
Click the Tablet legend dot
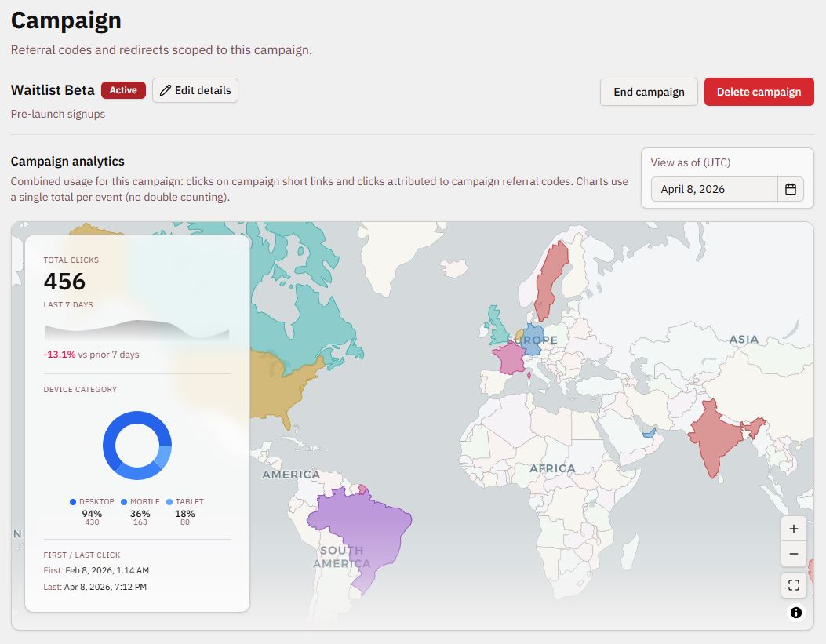coord(169,502)
